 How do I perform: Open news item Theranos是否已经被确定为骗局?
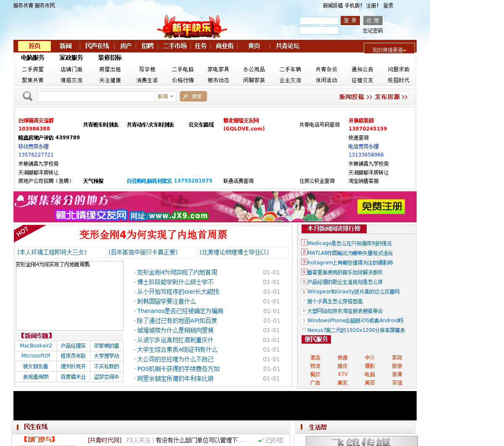coord(180,311)
